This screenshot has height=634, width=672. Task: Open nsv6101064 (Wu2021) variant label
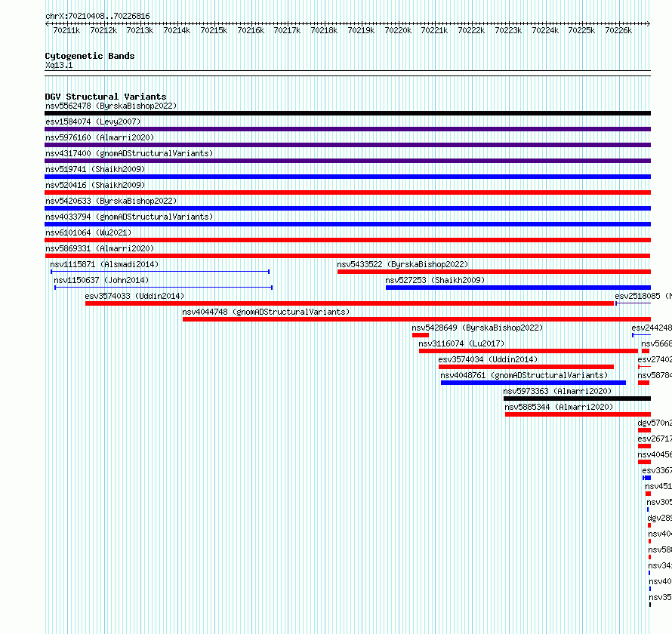[x=88, y=232]
